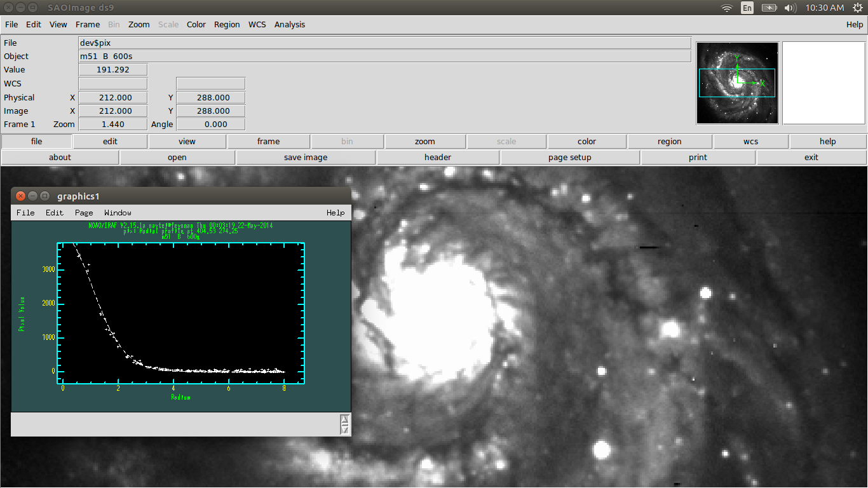Click the 'save image' button
This screenshot has width=868, height=488.
point(306,157)
